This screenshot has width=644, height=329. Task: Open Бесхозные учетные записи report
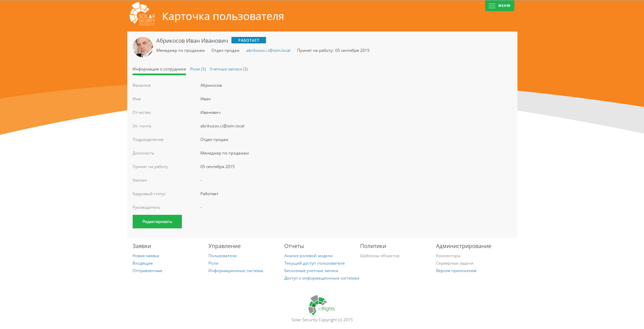click(x=311, y=271)
